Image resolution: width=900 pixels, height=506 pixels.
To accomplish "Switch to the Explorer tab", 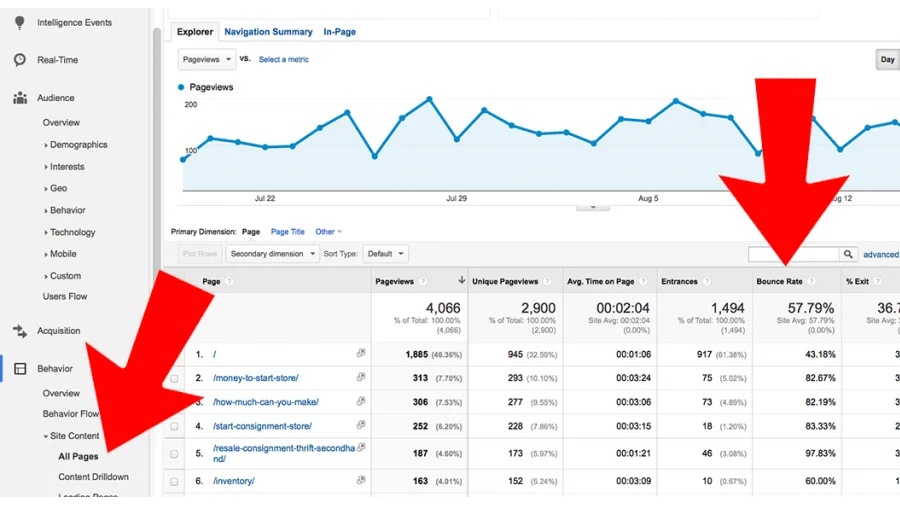I will 195,32.
